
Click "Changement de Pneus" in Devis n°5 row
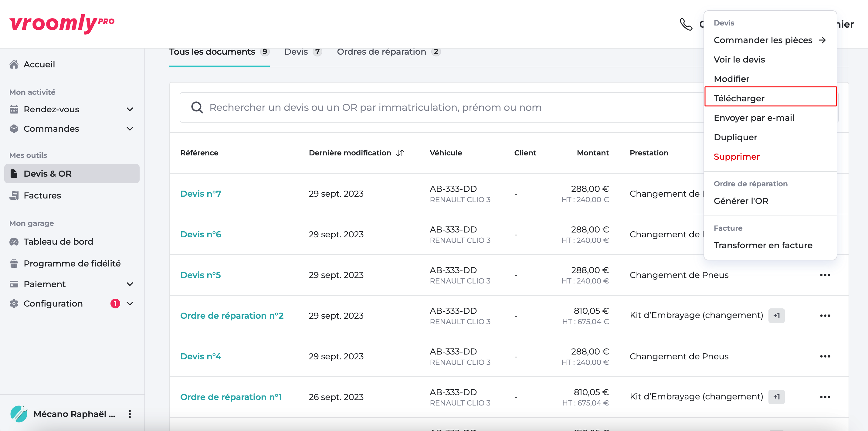(679, 275)
